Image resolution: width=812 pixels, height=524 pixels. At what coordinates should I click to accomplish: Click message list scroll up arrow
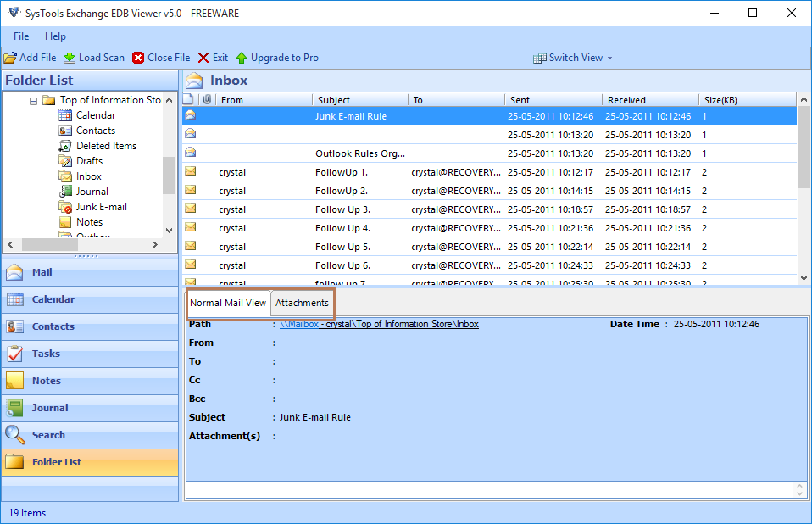point(804,99)
